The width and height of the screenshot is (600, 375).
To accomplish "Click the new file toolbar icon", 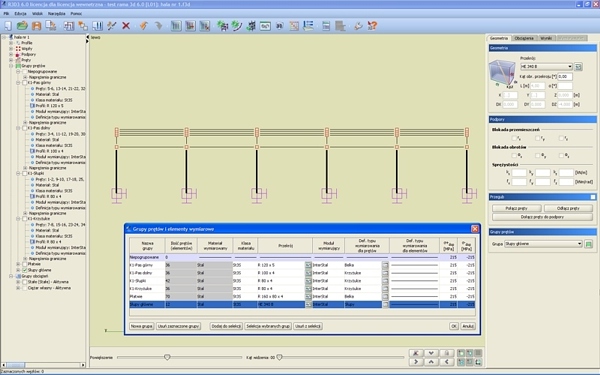I will tap(8, 26).
